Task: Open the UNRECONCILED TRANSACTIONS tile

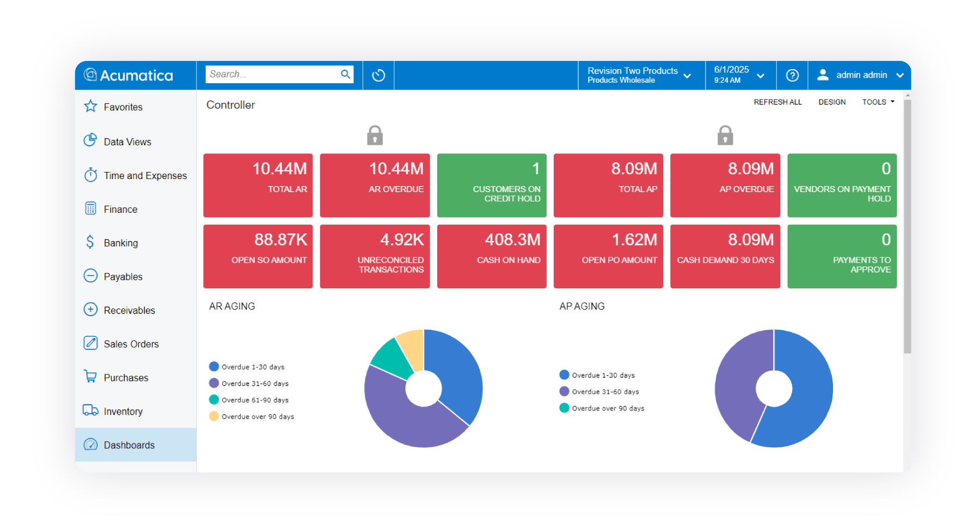Action: pyautogui.click(x=375, y=256)
